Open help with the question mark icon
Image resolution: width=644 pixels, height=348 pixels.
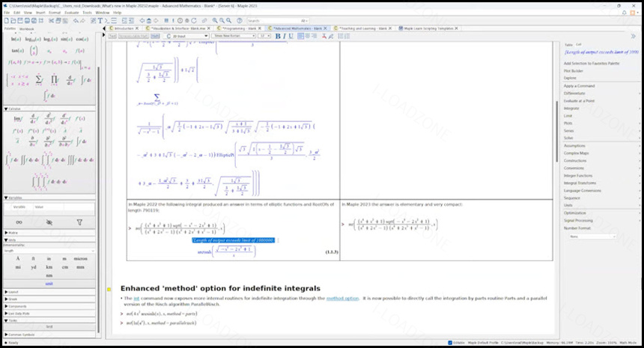[x=240, y=20]
